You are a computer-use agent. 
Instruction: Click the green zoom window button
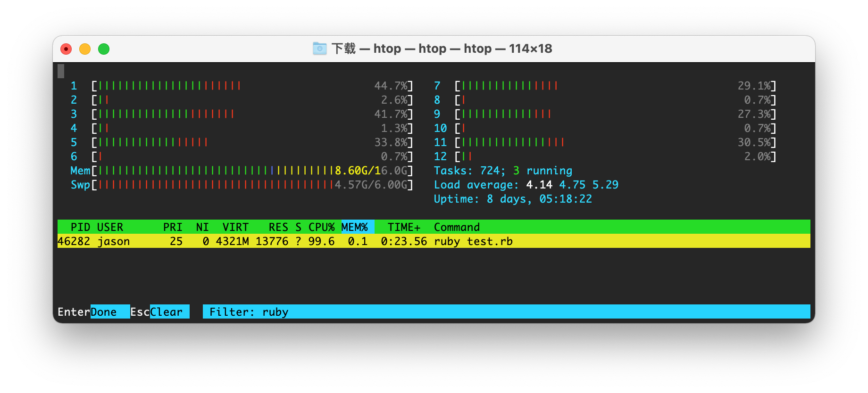pos(104,49)
